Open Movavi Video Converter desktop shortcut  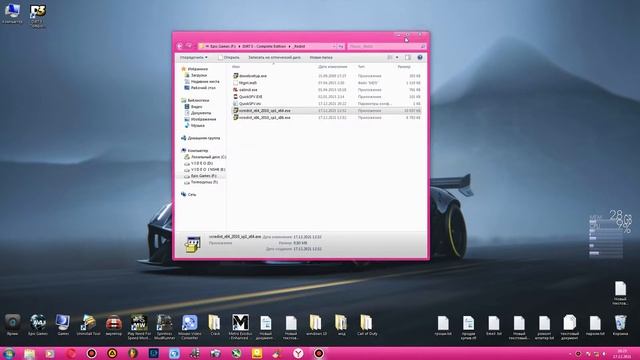pyautogui.click(x=189, y=327)
